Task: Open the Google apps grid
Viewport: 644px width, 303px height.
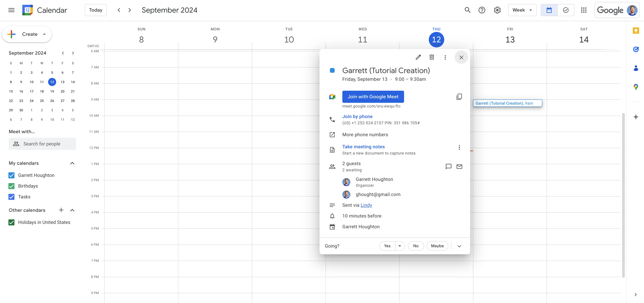Action: pos(583,10)
